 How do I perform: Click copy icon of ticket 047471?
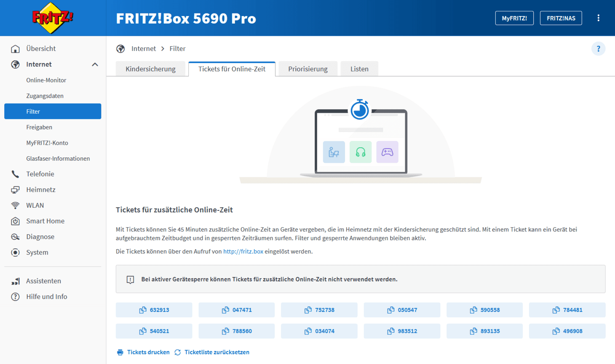(225, 310)
